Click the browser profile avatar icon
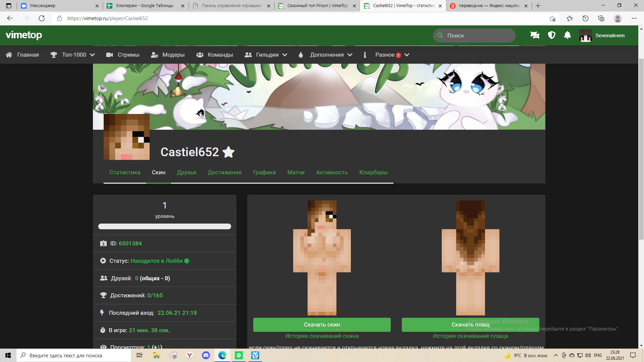 click(618, 18)
